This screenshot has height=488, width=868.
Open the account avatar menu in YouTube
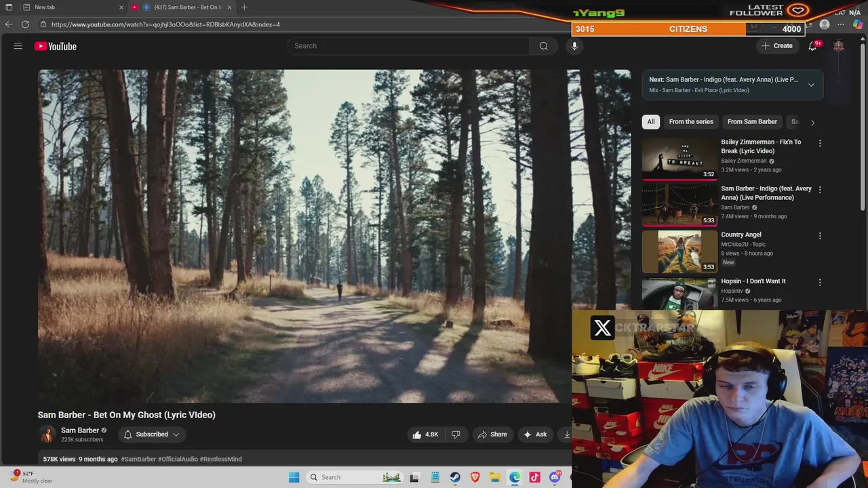point(839,46)
